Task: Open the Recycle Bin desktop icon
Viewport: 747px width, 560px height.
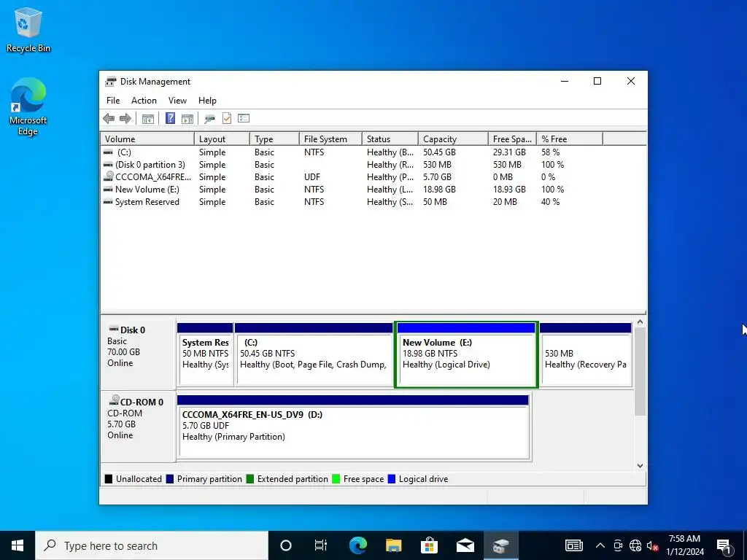Action: (x=28, y=29)
